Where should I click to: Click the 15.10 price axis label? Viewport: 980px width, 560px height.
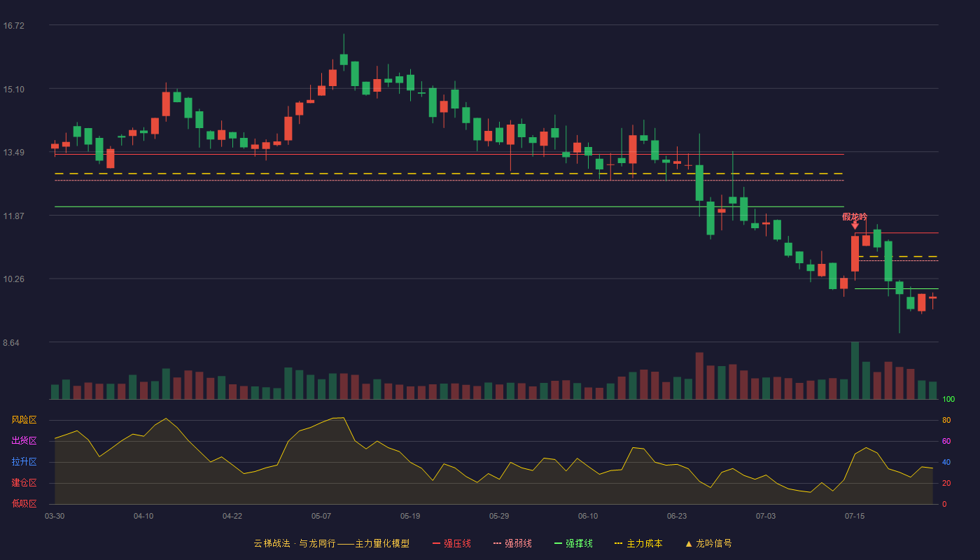pyautogui.click(x=13, y=90)
